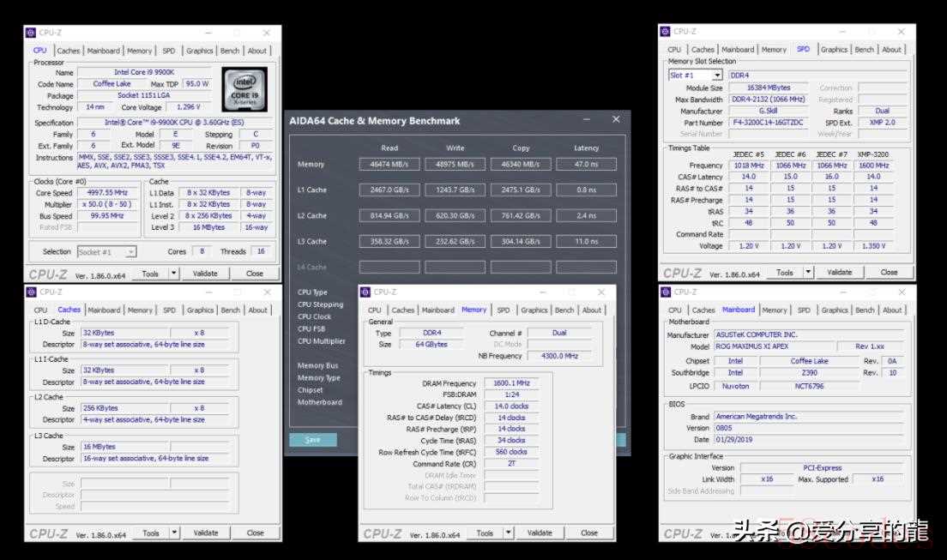
Task: Click the Memory Read value 46474 MB/s
Action: click(x=389, y=165)
